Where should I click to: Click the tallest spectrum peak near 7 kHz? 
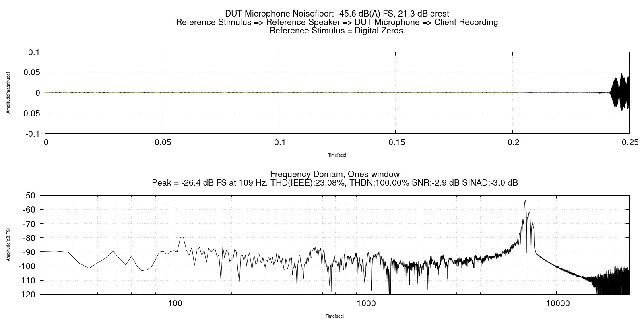[x=525, y=202]
